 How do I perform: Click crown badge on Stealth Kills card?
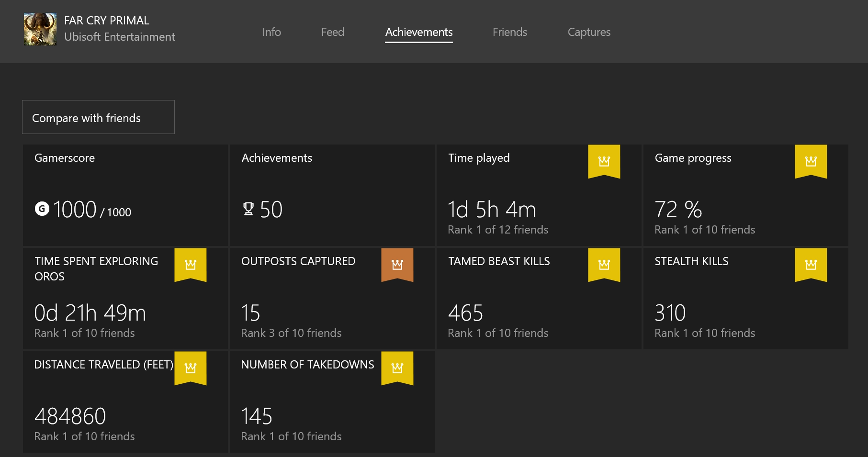(811, 265)
